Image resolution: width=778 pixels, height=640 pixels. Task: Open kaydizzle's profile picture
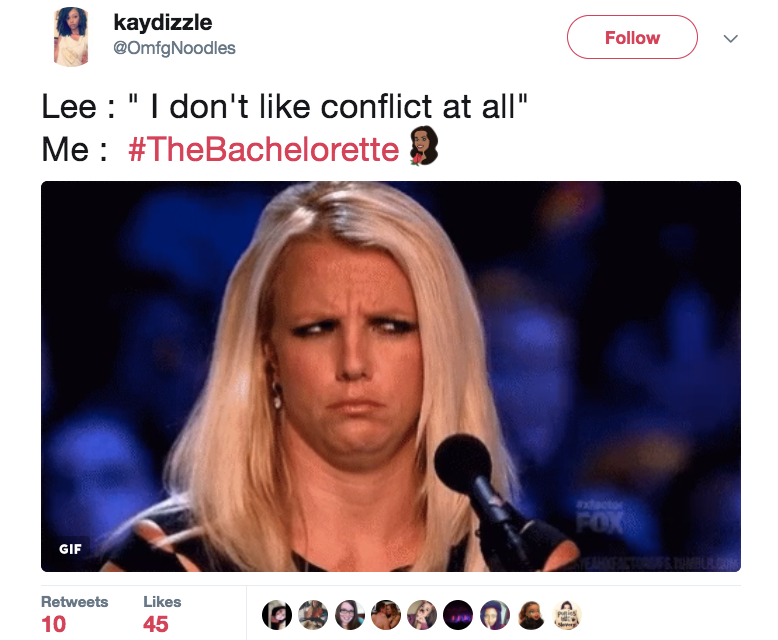[71, 37]
